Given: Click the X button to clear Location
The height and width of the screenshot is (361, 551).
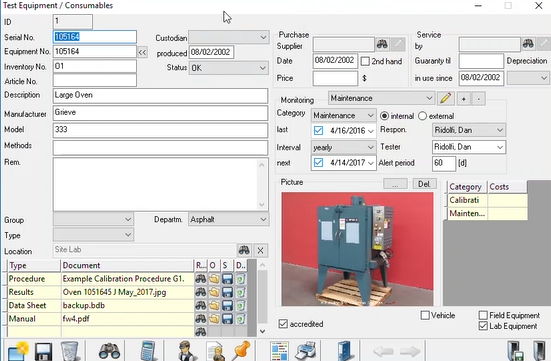Looking at the screenshot, I should pyautogui.click(x=260, y=251).
